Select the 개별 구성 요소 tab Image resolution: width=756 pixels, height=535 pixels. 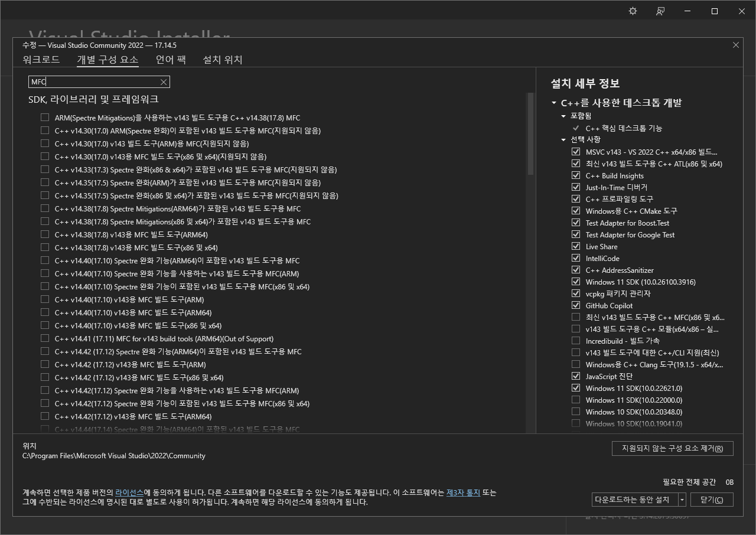pos(107,60)
